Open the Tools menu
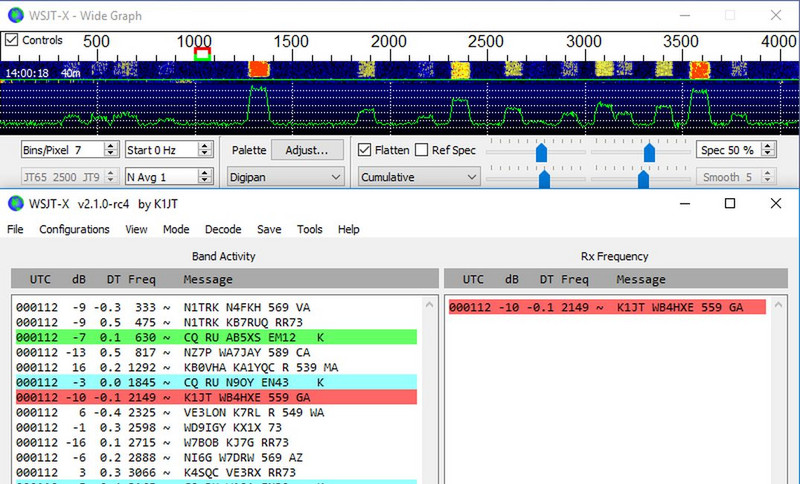The image size is (800, 484). click(310, 230)
